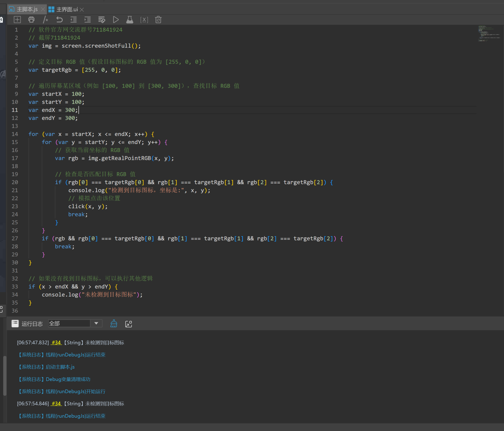The width and height of the screenshot is (504, 431).
Task: Run the script with play icon
Action: click(116, 20)
